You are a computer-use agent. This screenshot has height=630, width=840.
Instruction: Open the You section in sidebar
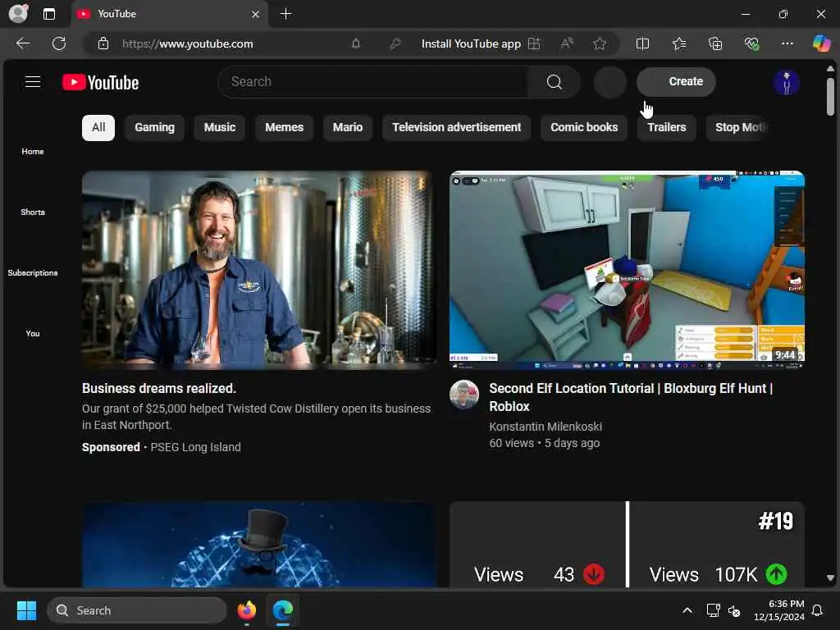pyautogui.click(x=33, y=333)
